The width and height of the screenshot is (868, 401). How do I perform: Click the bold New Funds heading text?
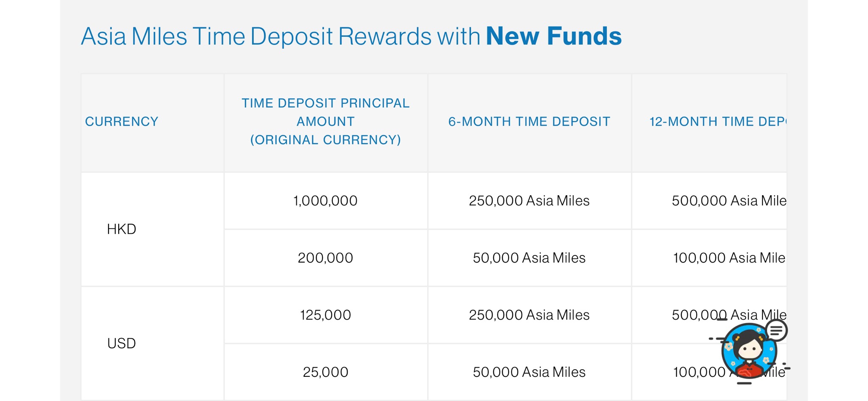[554, 36]
